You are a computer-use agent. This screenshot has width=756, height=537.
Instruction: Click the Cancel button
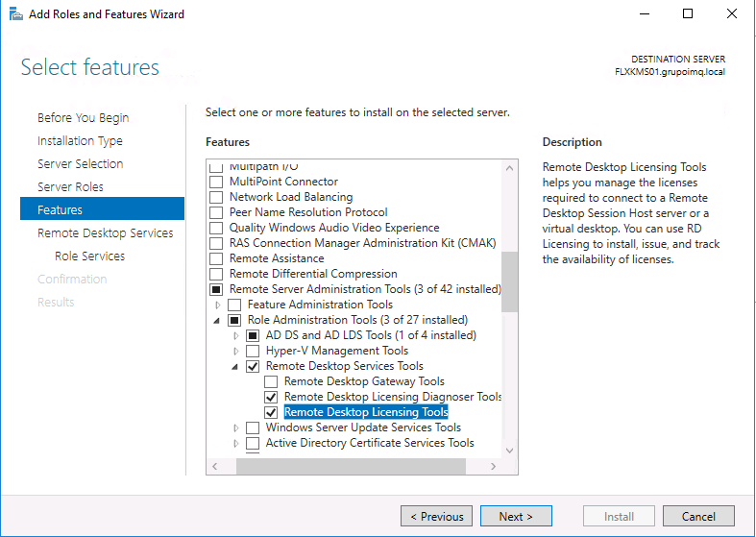(x=698, y=516)
